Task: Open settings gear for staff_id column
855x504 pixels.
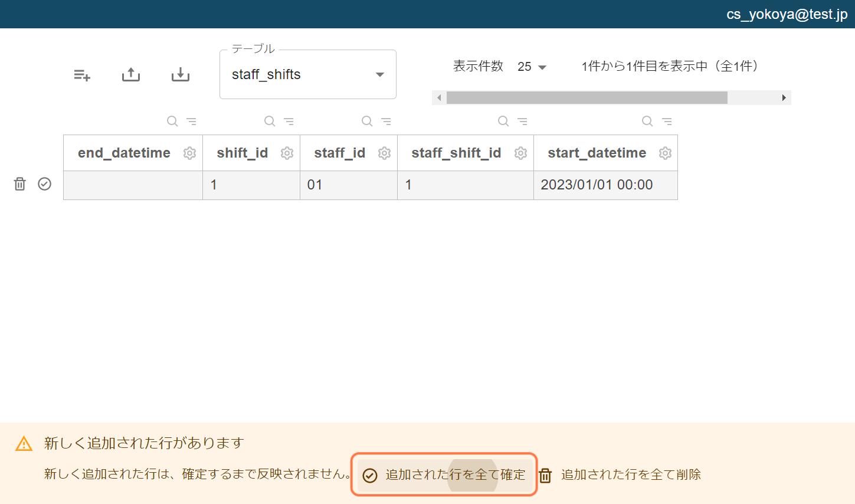Action: (x=384, y=153)
